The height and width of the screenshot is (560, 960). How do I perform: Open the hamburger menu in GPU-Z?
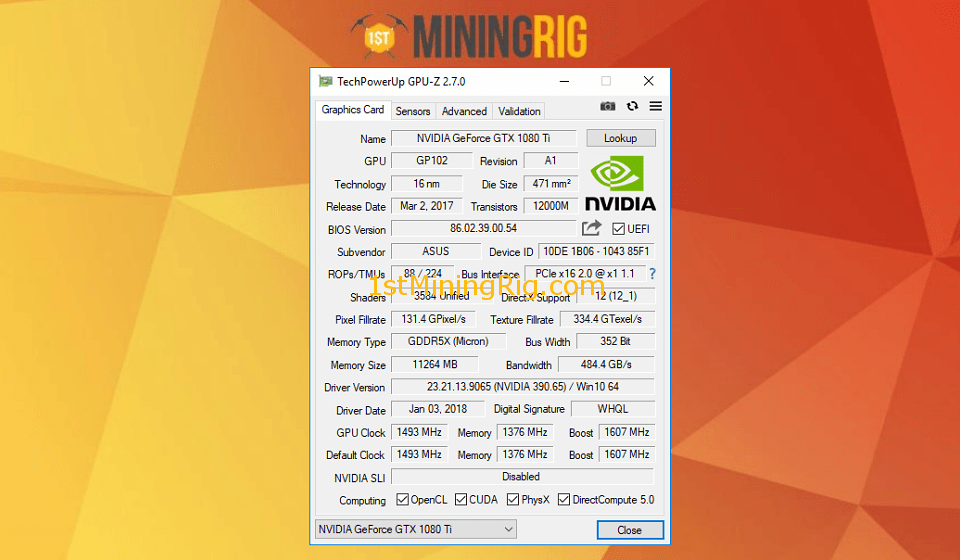click(x=655, y=106)
